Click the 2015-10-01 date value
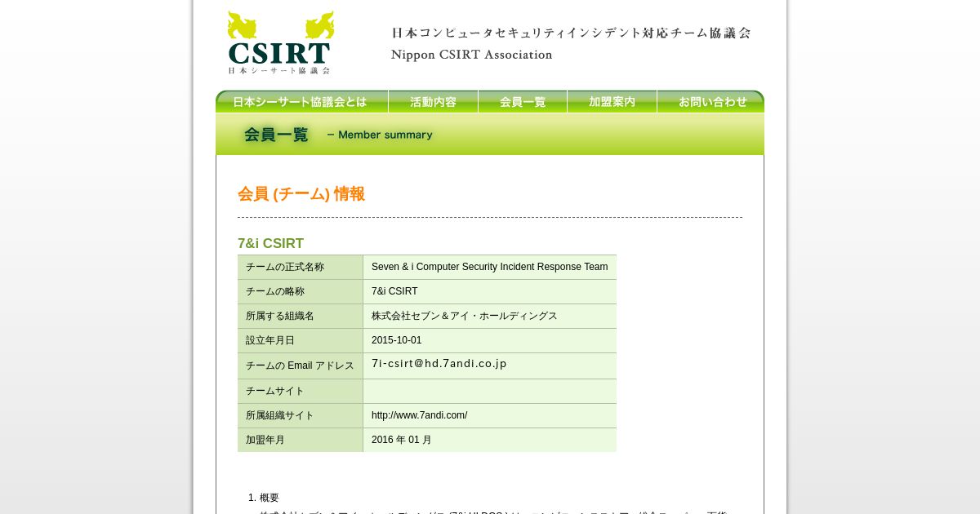 [x=397, y=340]
